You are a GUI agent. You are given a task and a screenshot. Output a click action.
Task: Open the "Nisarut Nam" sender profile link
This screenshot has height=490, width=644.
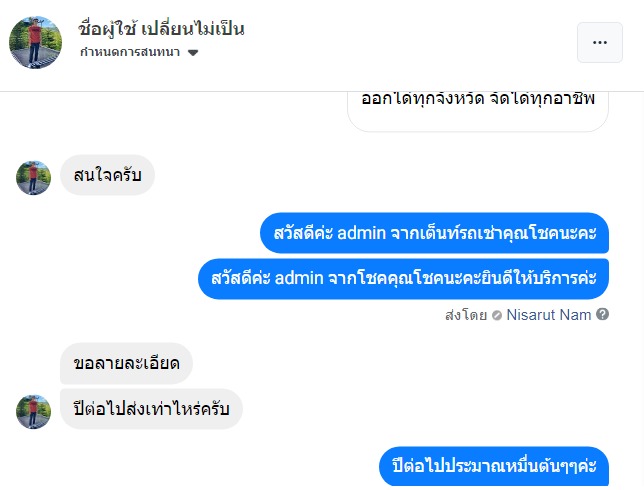[x=549, y=314]
